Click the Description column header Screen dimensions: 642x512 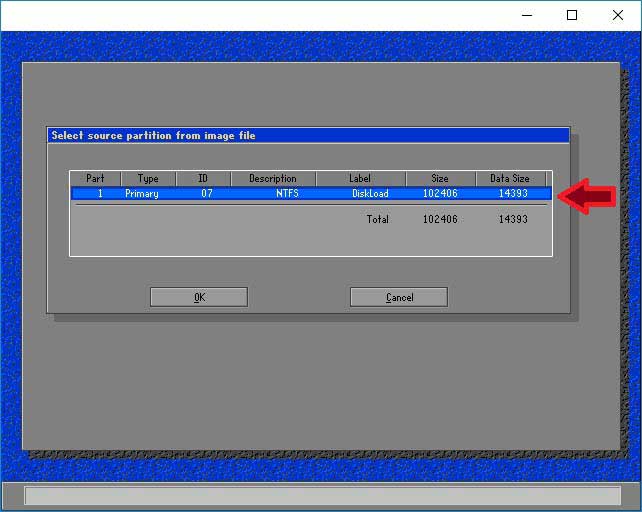coord(273,179)
